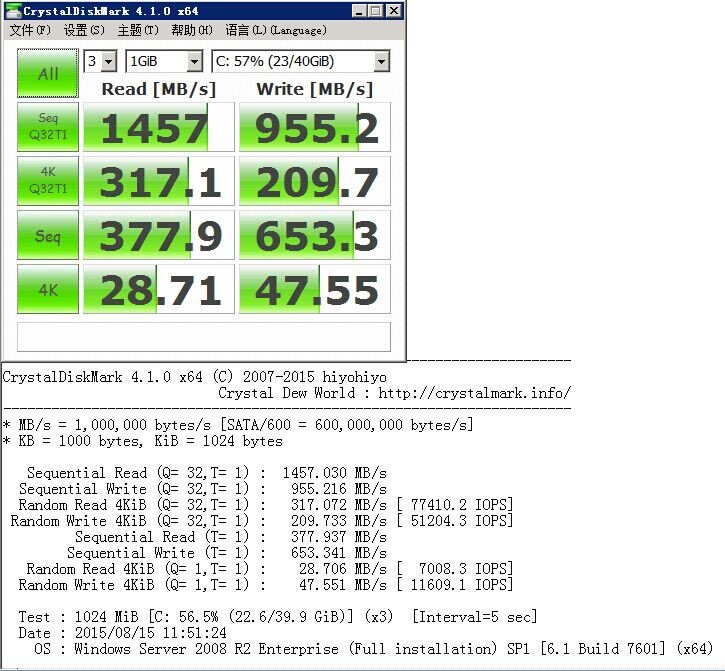
Task: Click the Test : 1024 MiB line
Action: click(277, 616)
